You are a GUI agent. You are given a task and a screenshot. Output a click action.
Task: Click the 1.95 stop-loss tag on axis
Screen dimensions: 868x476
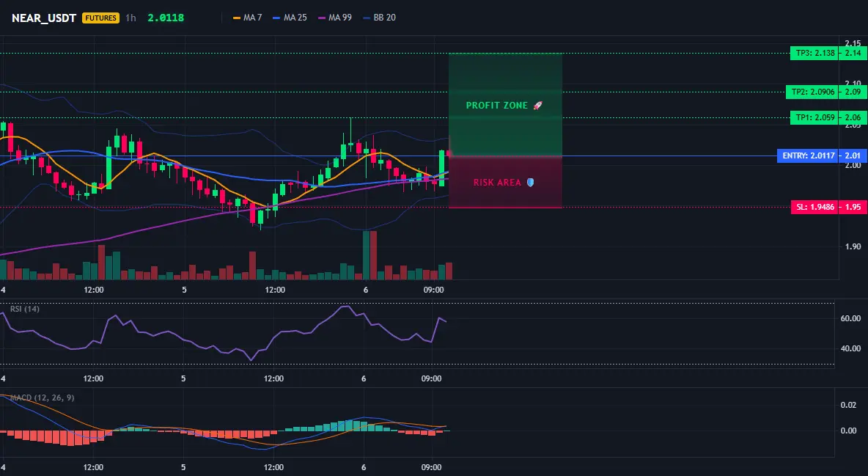853,208
